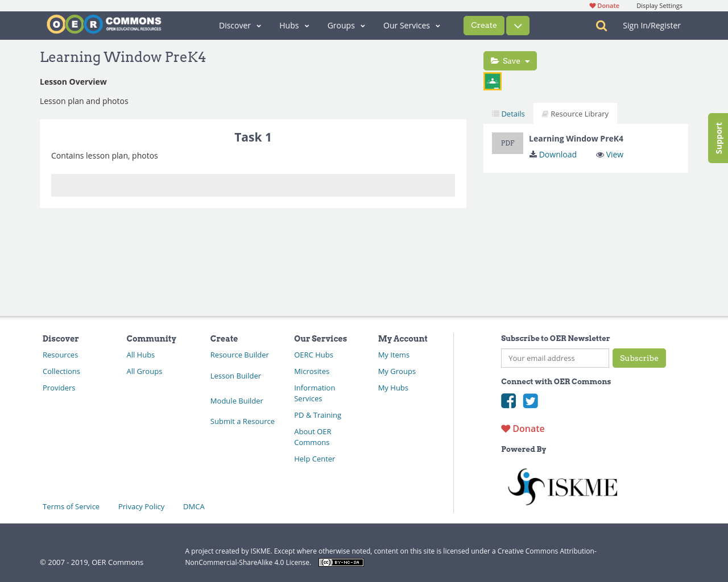Expand the arrow next to Create
Image resolution: width=728 pixels, height=582 pixels.
(x=518, y=26)
